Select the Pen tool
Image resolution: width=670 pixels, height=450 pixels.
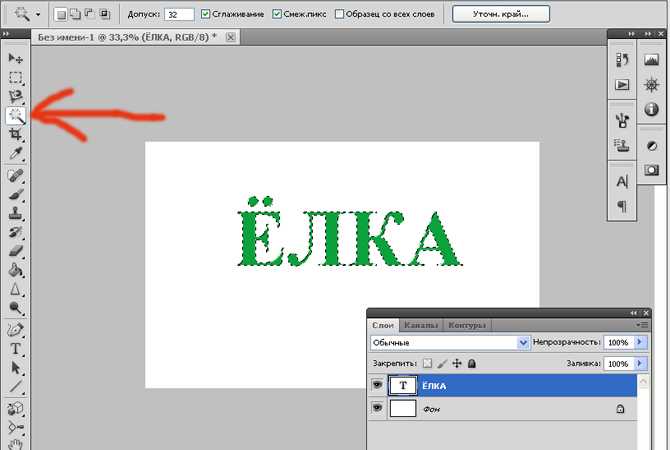[x=15, y=330]
